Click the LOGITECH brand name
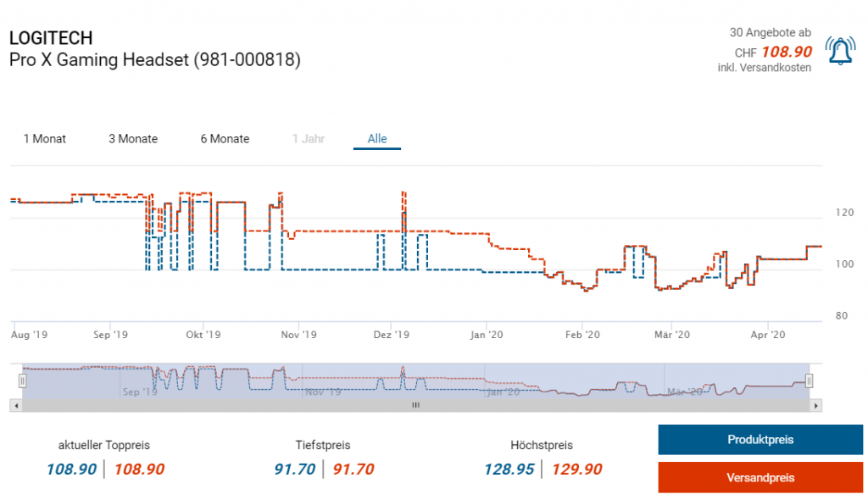This screenshot has width=868, height=500. pos(51,38)
